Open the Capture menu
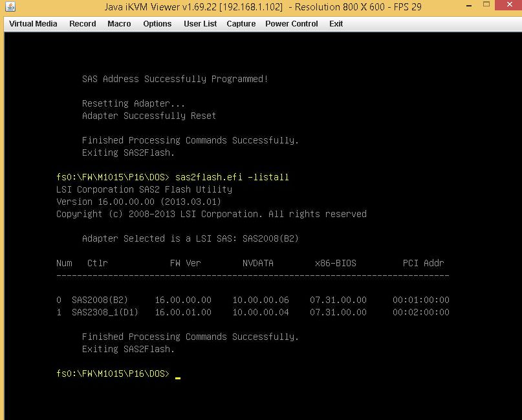 coord(241,24)
